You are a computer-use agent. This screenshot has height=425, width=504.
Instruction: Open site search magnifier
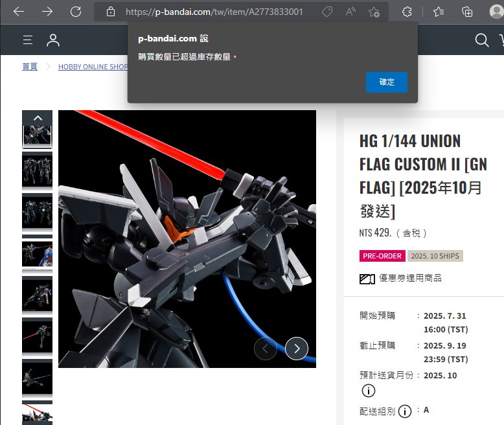tap(482, 40)
